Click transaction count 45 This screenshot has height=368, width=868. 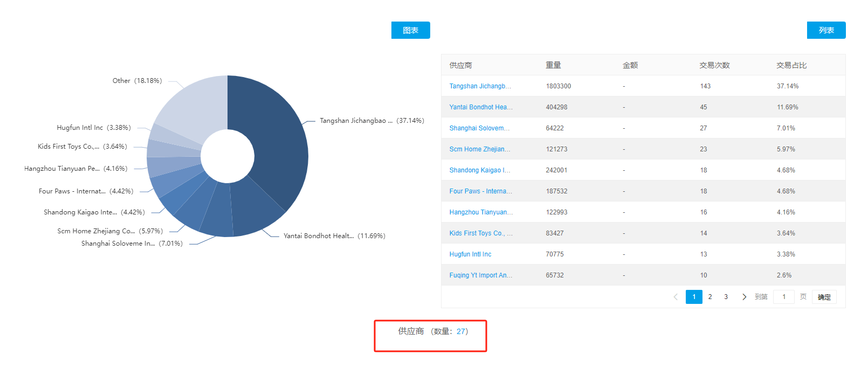[704, 107]
